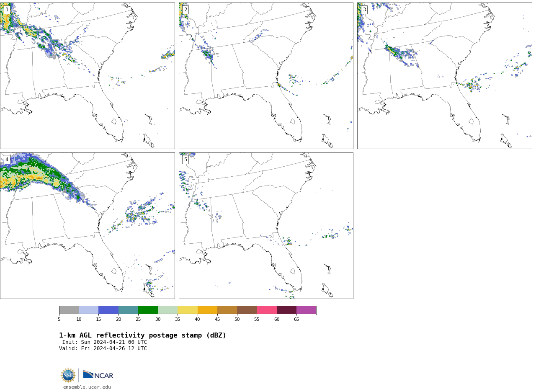Open ensemble member 3 reflectivity map

(x=444, y=76)
